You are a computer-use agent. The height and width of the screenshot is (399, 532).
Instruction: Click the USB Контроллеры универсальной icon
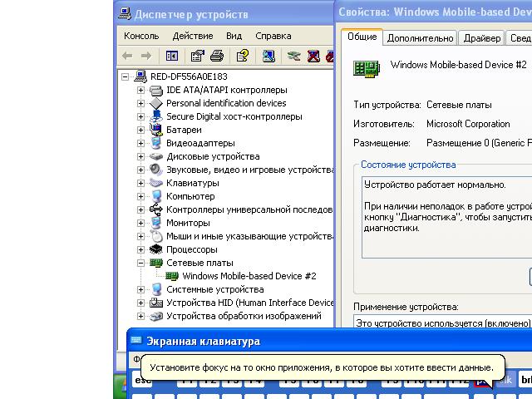coord(156,209)
